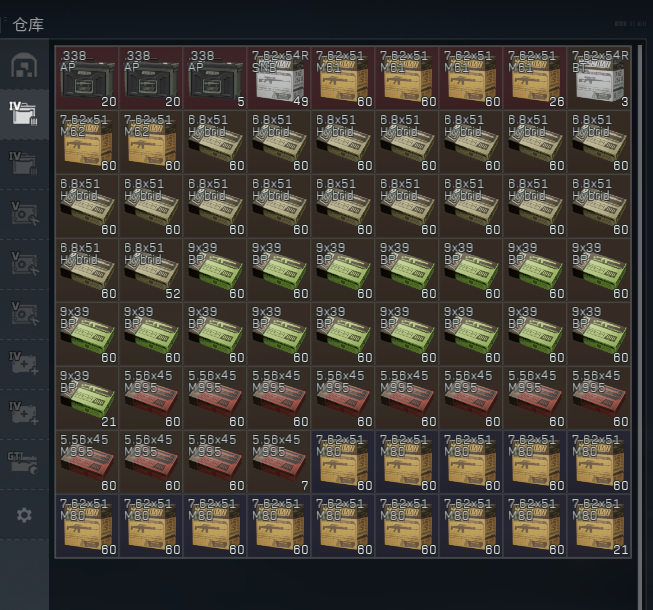Screen dimensions: 653x610
Task: Select the first 6.8x51 Hybrid ammo box
Action: click(215, 142)
